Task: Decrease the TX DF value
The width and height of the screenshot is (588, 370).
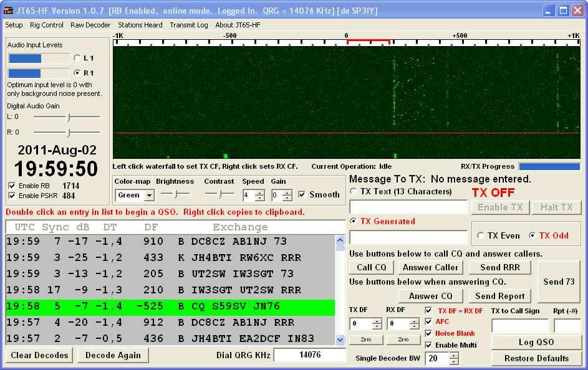Action: click(377, 326)
